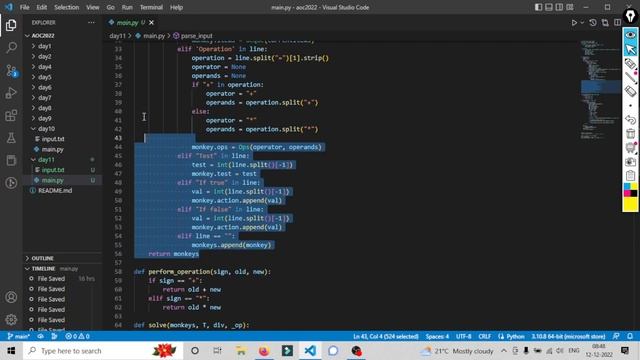The width and height of the screenshot is (640, 360).
Task: Pick cyan color in Epic Pen palette
Action: point(627,187)
